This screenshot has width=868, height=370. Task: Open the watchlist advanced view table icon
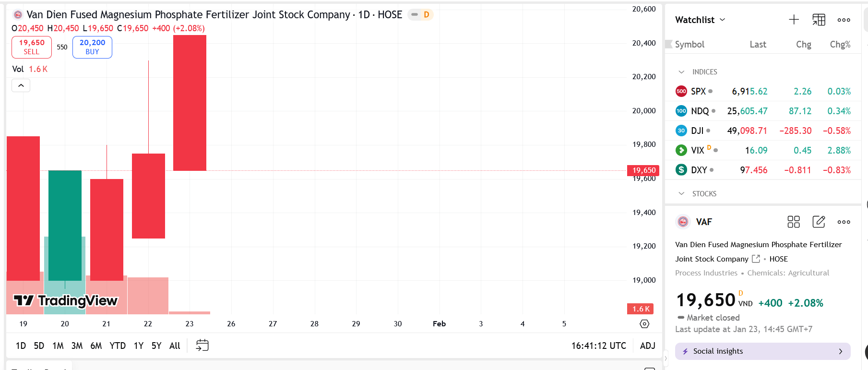[819, 20]
